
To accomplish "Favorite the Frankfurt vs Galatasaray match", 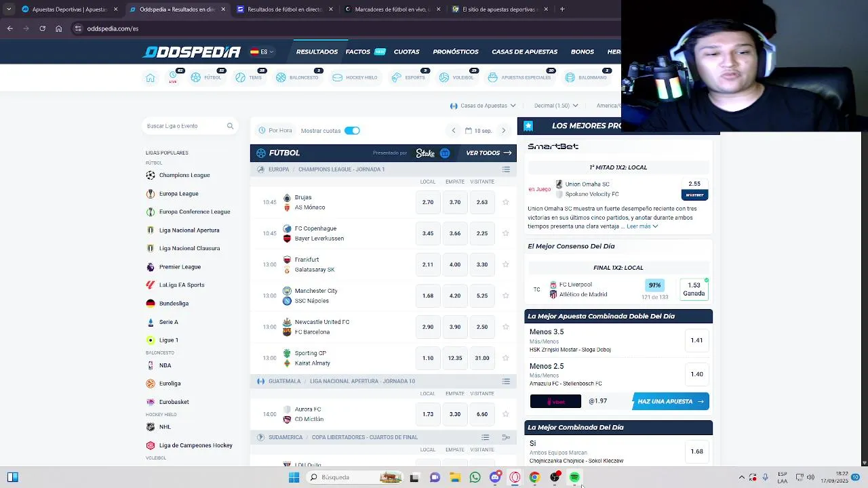I will [506, 264].
